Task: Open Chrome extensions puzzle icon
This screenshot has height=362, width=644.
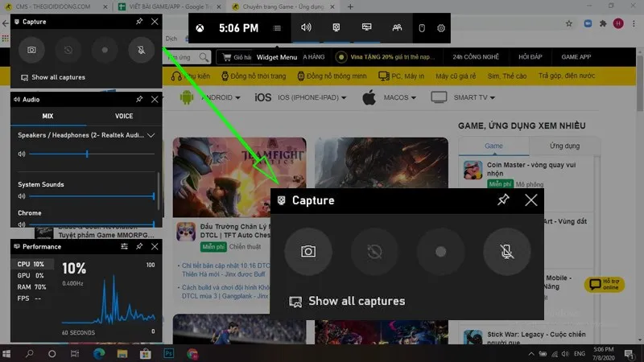Action: pos(603,23)
